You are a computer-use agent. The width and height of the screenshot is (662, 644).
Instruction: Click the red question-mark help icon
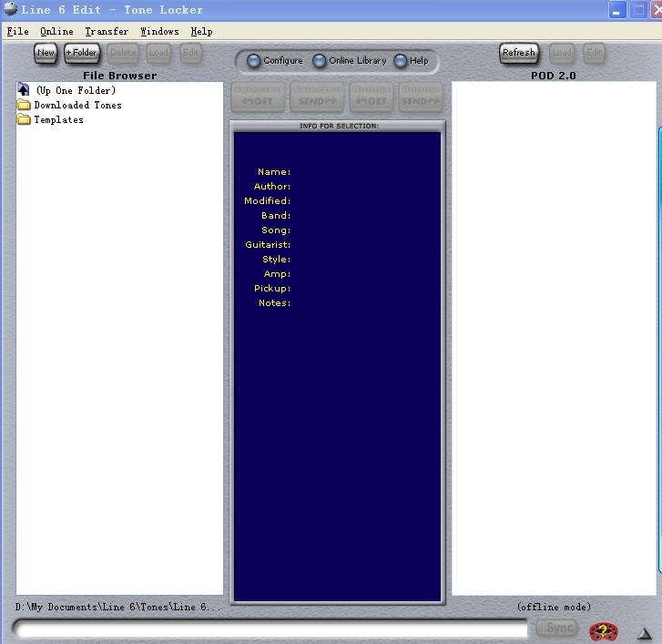point(604,631)
